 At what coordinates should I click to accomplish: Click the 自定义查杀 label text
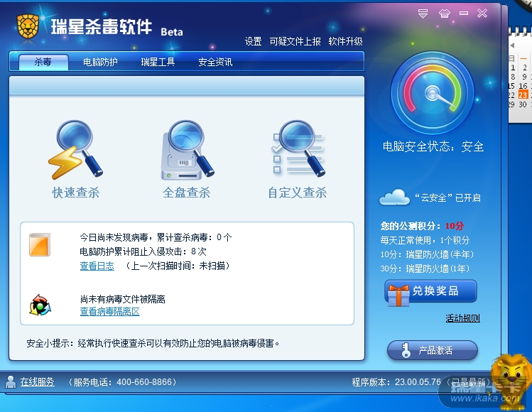click(298, 193)
